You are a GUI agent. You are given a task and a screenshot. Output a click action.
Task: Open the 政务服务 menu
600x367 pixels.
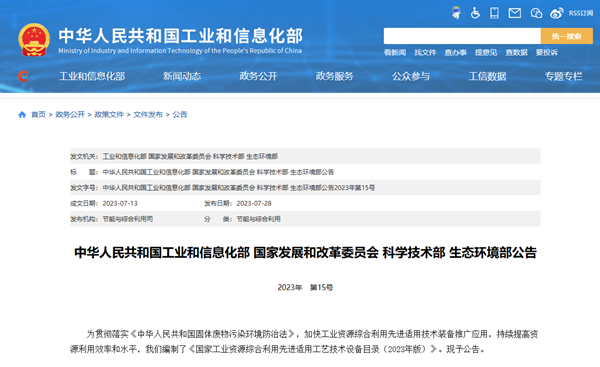(334, 76)
